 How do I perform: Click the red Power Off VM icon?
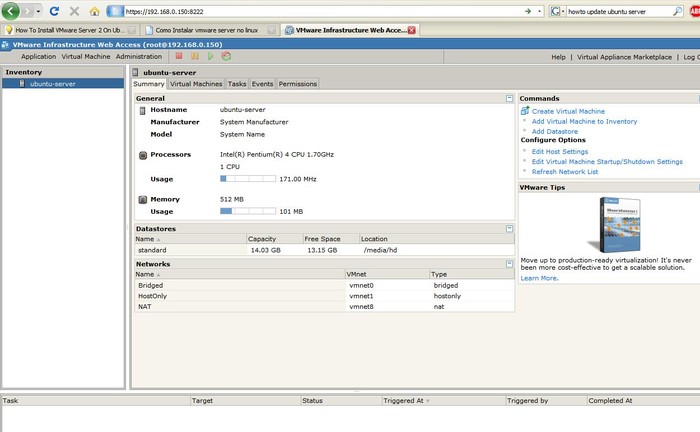(x=179, y=57)
